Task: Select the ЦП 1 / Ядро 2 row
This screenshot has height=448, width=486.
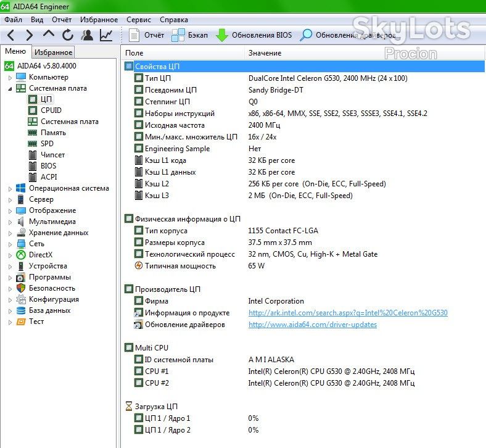Action: pos(303,430)
